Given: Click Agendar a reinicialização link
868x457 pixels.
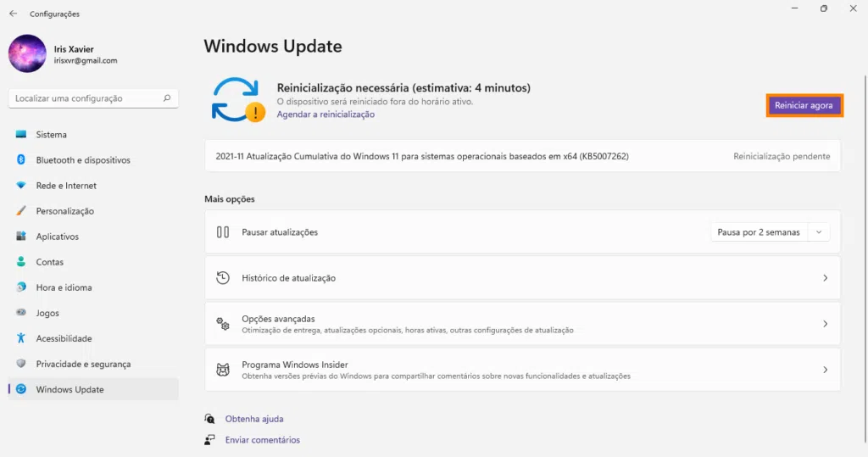Looking at the screenshot, I should (x=325, y=114).
